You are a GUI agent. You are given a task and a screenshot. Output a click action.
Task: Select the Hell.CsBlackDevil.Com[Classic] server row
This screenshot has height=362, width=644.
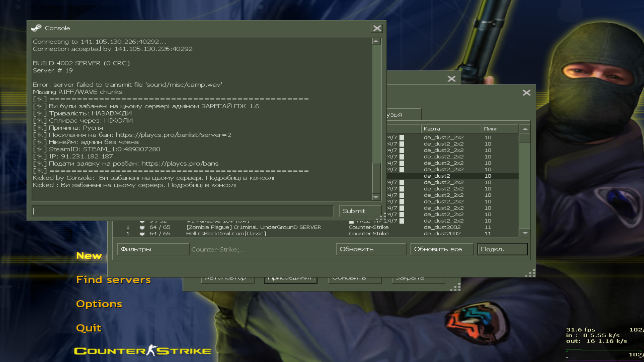(x=316, y=234)
